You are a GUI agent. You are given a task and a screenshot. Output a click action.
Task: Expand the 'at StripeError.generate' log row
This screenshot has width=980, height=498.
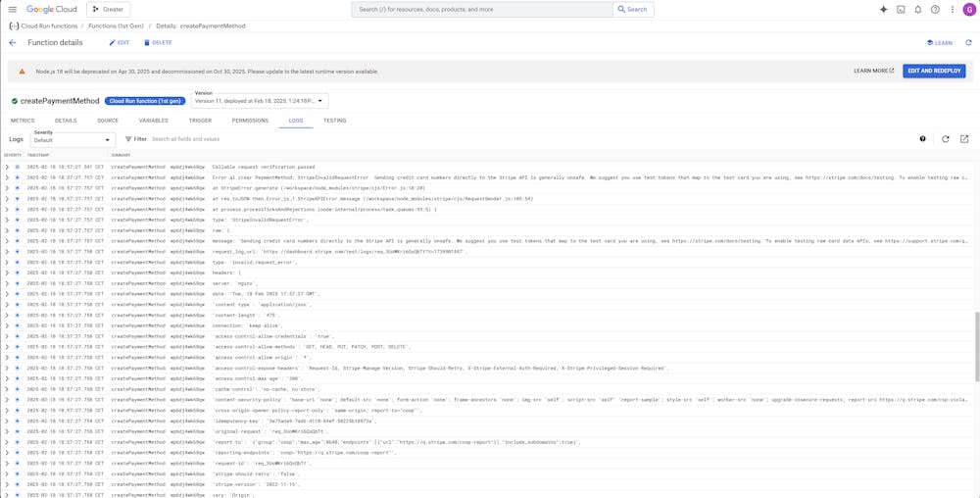(x=7, y=188)
